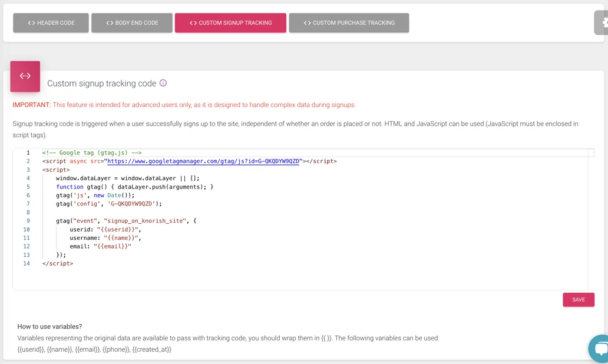This screenshot has width=608, height=364.
Task: Open the Body End Code tab
Action: (x=132, y=23)
